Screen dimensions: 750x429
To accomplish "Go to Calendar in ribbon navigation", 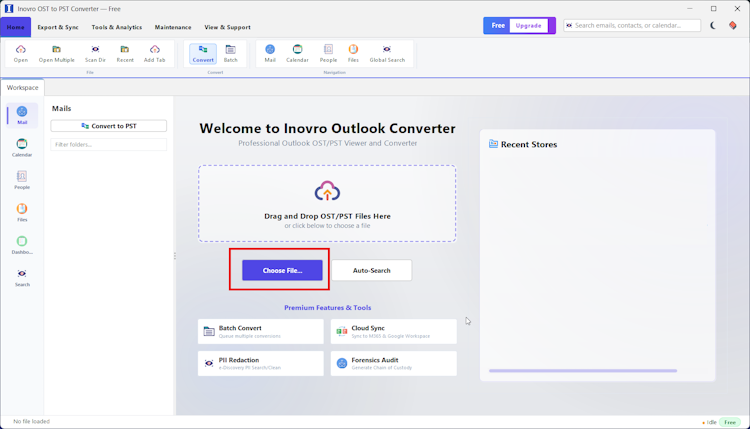I will 297,54.
